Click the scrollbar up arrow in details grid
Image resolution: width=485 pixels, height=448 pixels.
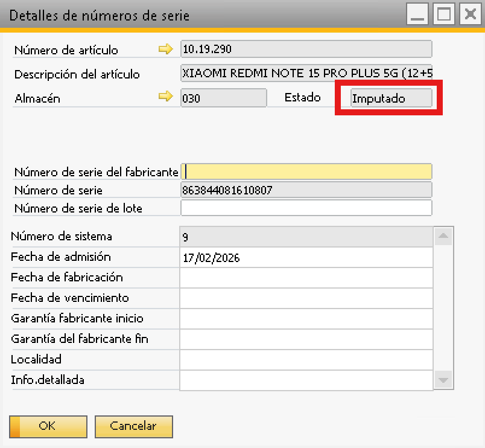(x=443, y=237)
